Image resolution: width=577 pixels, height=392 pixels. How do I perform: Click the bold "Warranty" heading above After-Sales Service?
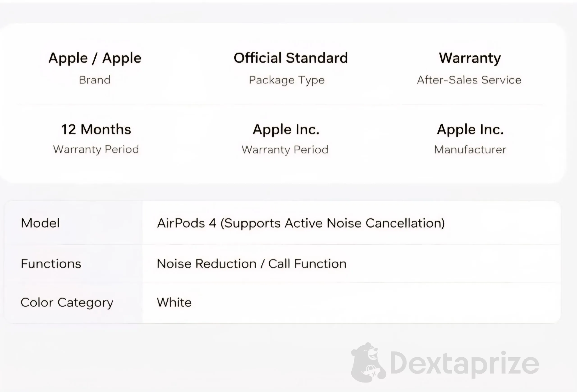(470, 58)
